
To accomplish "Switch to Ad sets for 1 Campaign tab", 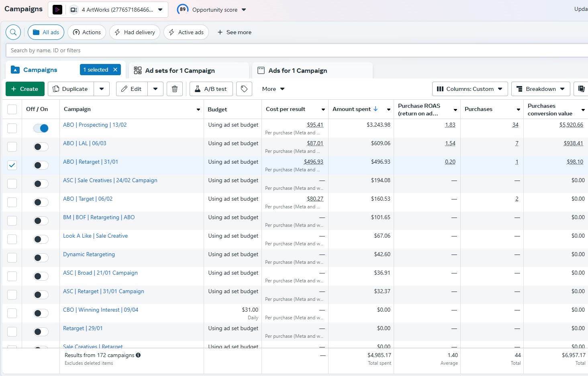I will (180, 70).
